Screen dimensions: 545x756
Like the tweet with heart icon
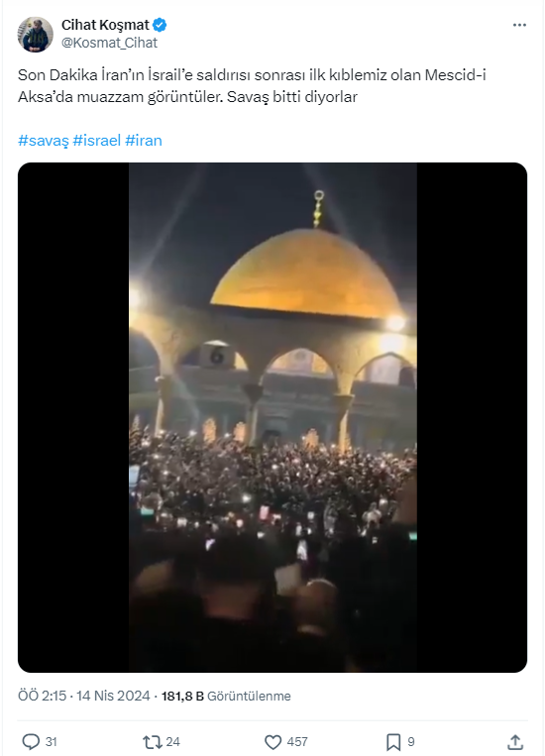tap(272, 742)
